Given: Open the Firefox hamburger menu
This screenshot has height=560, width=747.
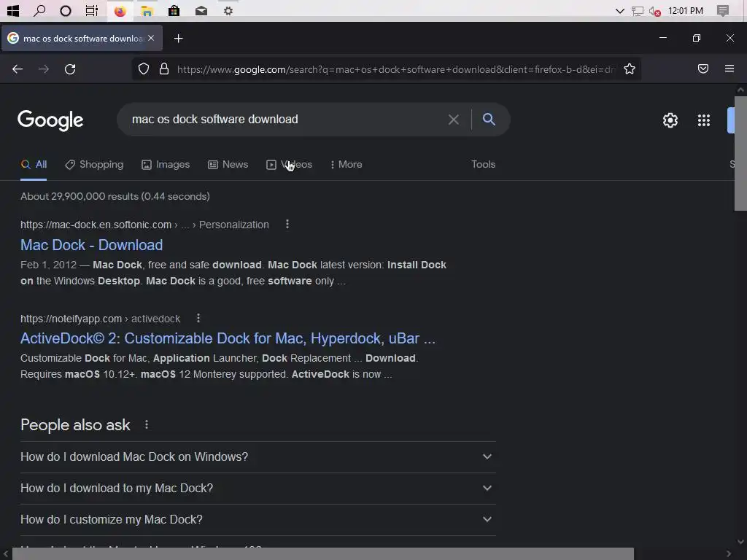Looking at the screenshot, I should 729,69.
